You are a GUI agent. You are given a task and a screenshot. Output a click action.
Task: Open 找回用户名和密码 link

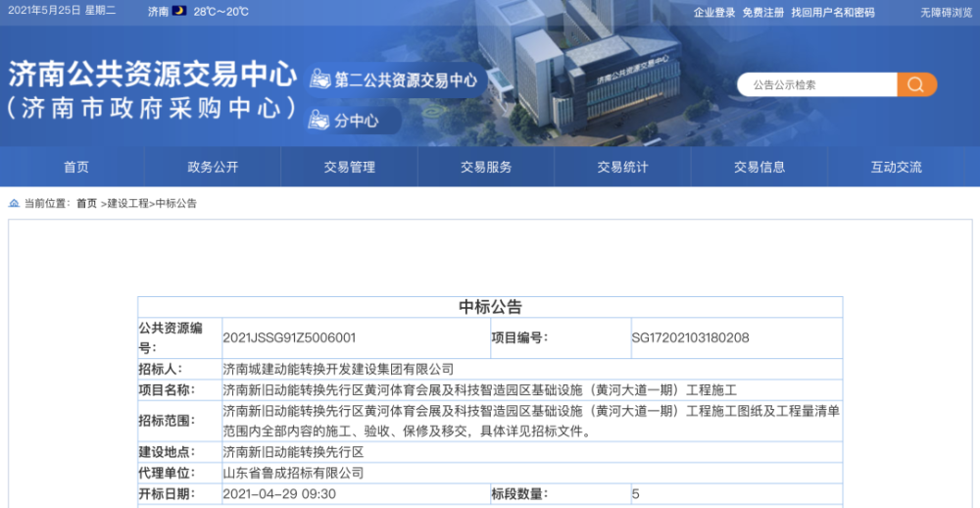(833, 13)
